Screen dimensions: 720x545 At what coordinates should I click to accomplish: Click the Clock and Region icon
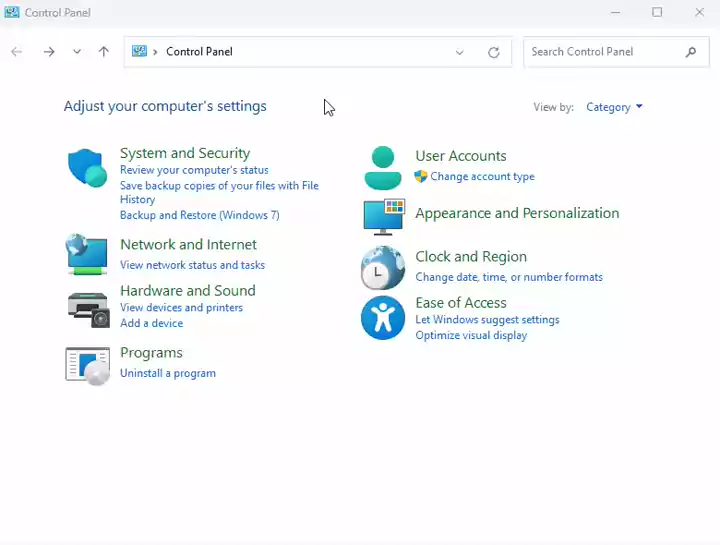[x=382, y=267]
